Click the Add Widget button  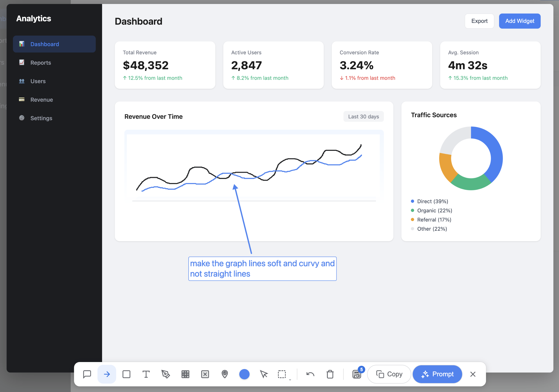[520, 21]
